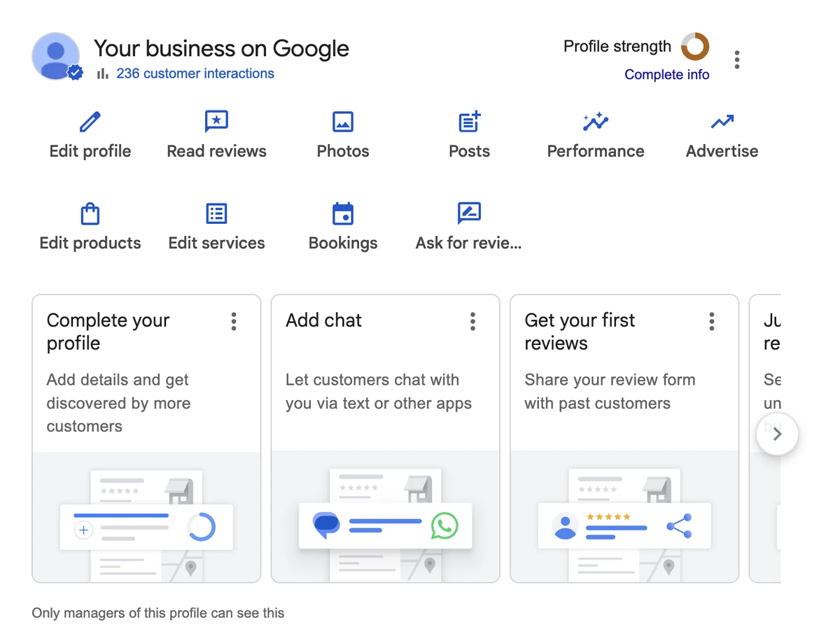Click the Profile strength label
840x636 pixels.
coord(617,47)
